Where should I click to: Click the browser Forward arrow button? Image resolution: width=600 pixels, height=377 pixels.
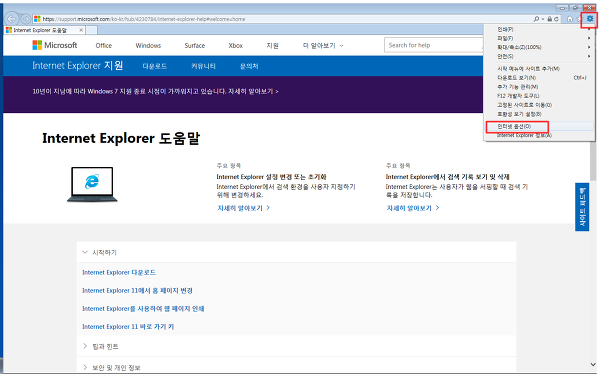point(26,18)
